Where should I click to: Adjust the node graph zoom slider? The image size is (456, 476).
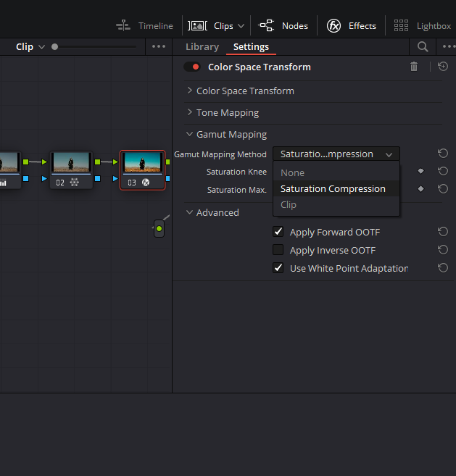[x=54, y=47]
